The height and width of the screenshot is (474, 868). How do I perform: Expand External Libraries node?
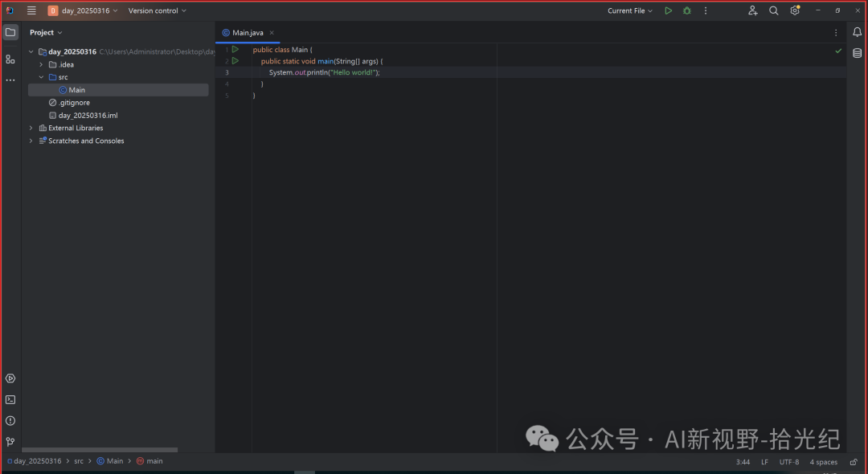[x=31, y=129]
